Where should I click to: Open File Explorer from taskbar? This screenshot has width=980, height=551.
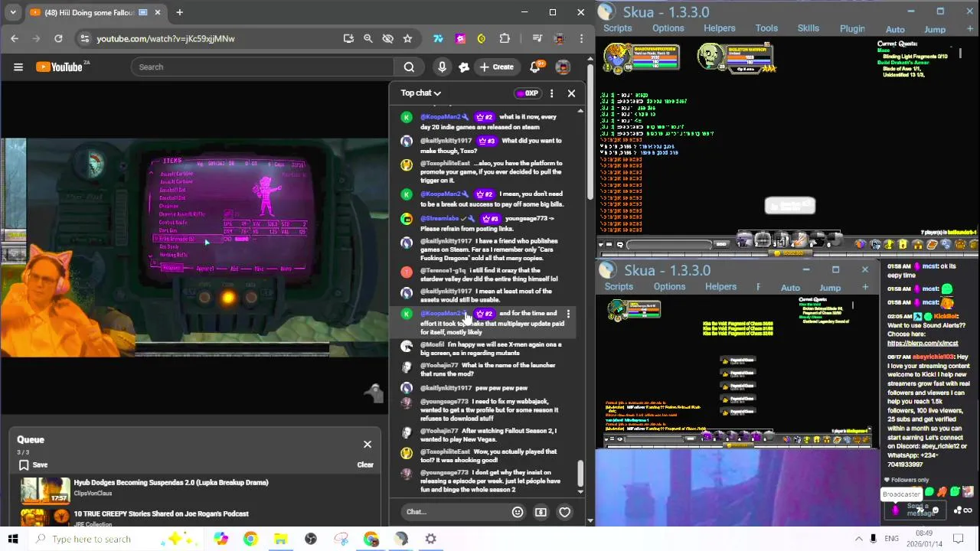click(x=280, y=539)
